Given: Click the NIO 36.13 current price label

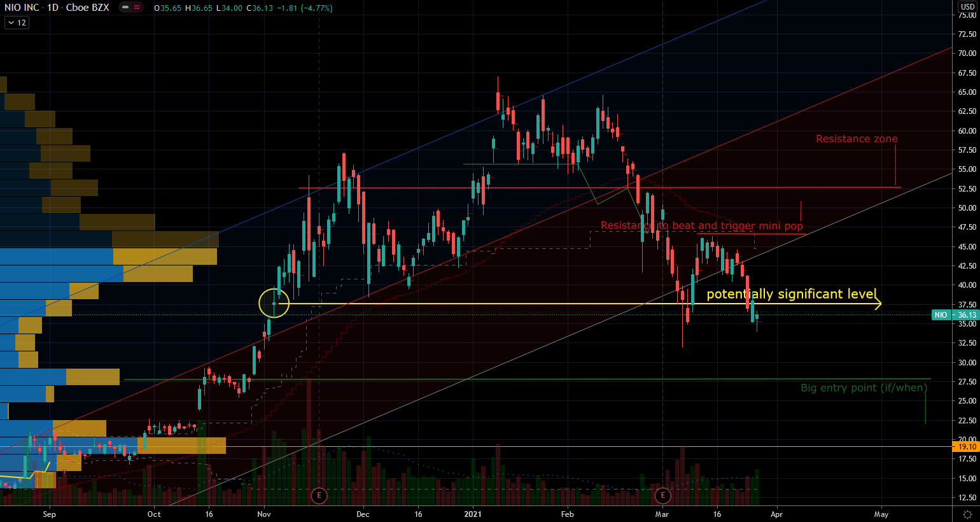Looking at the screenshot, I should coord(955,314).
